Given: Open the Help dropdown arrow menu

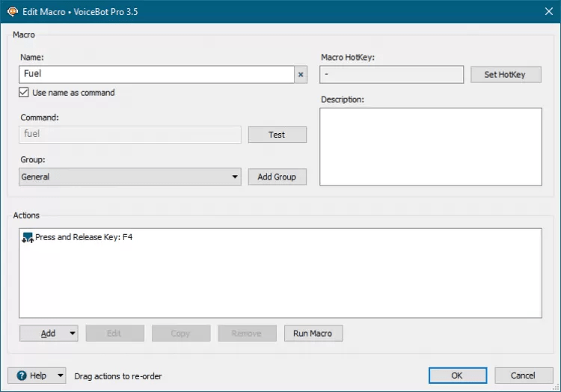Looking at the screenshot, I should coord(60,376).
